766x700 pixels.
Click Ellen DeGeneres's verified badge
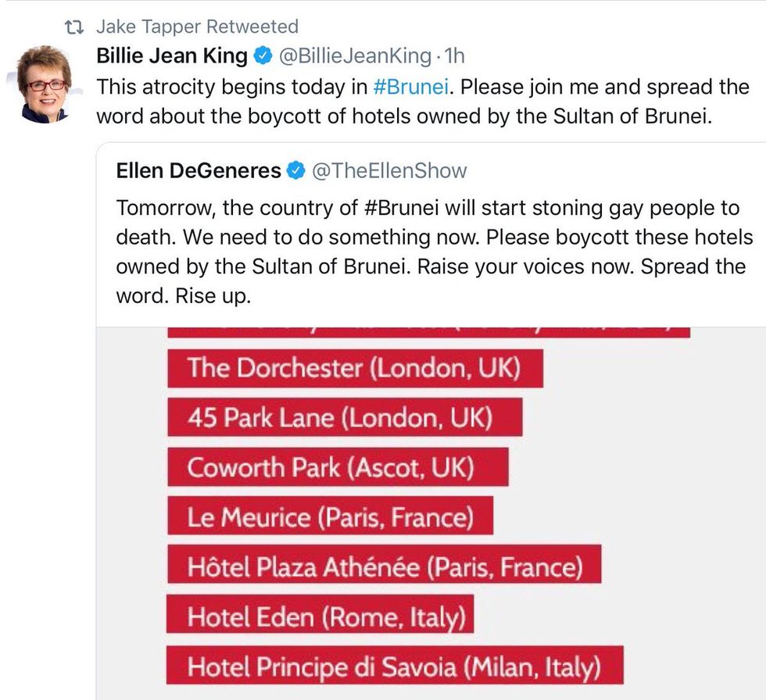296,171
